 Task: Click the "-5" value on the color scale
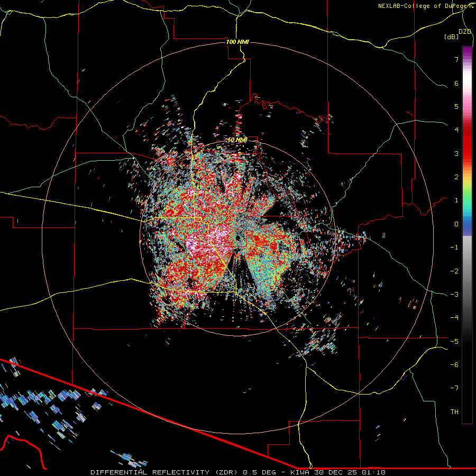coord(454,342)
